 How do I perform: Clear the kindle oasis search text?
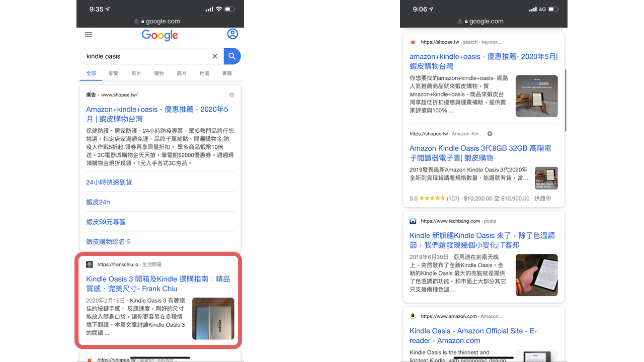(x=215, y=56)
